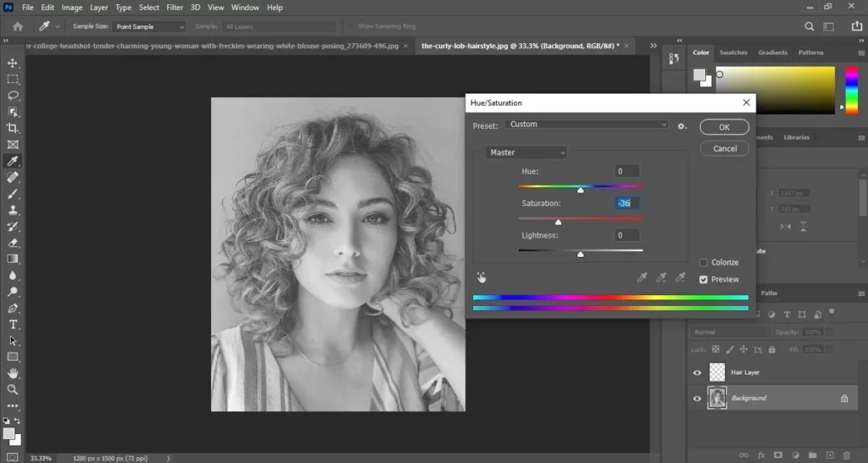Open the Edit Toolbar three-dots menu
Viewport: 868px width, 463px height.
(x=13, y=406)
